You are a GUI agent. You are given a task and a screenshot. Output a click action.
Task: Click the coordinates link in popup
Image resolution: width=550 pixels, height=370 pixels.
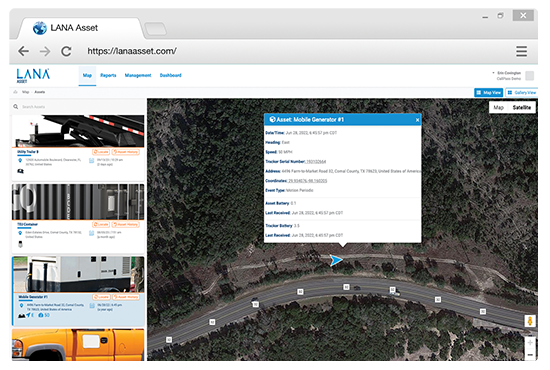(308, 181)
